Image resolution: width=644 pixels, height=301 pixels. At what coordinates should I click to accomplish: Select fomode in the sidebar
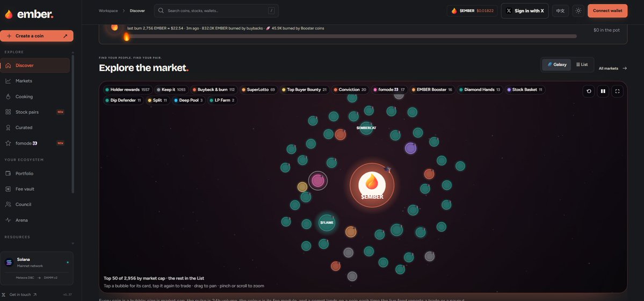35,143
